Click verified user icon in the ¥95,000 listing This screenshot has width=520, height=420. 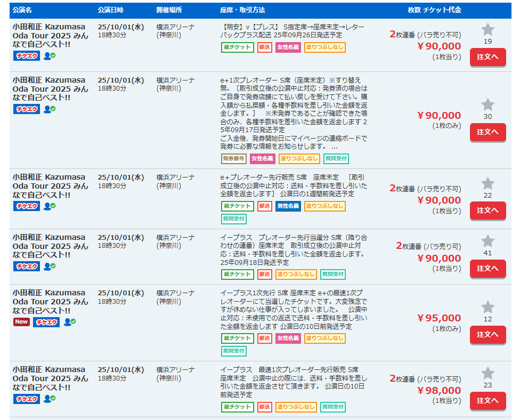tap(70, 322)
